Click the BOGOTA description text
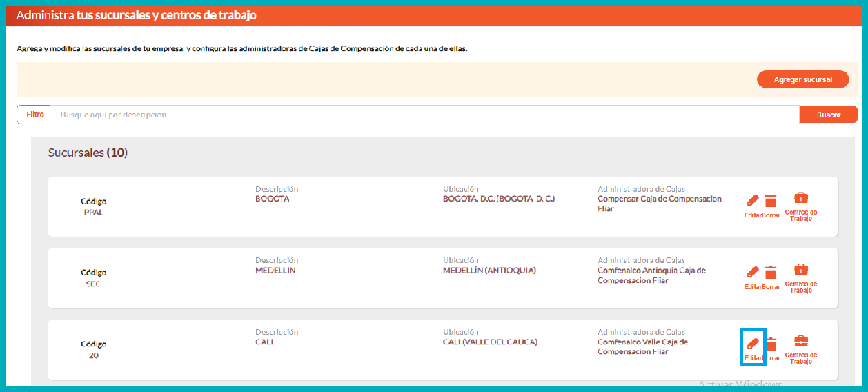 point(273,199)
